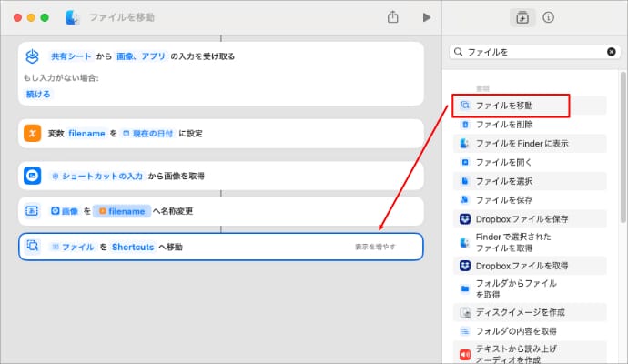Click the orange variable action icon
Image resolution: width=628 pixels, height=364 pixels.
32,133
